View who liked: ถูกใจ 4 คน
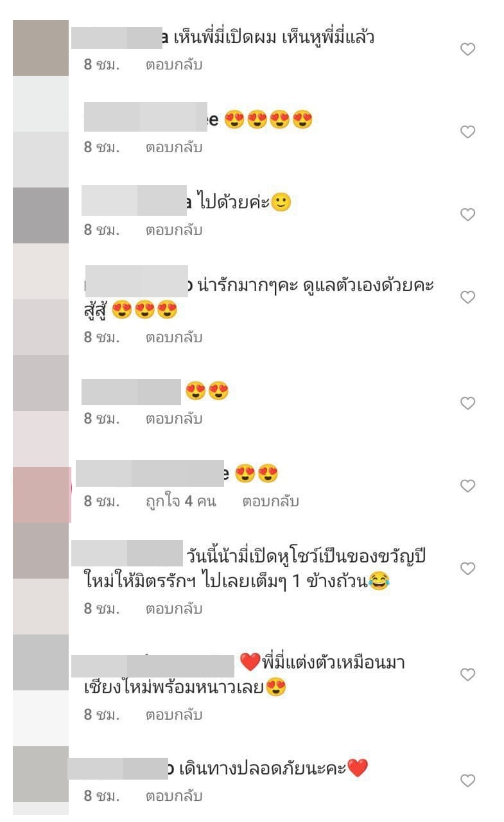 180,502
